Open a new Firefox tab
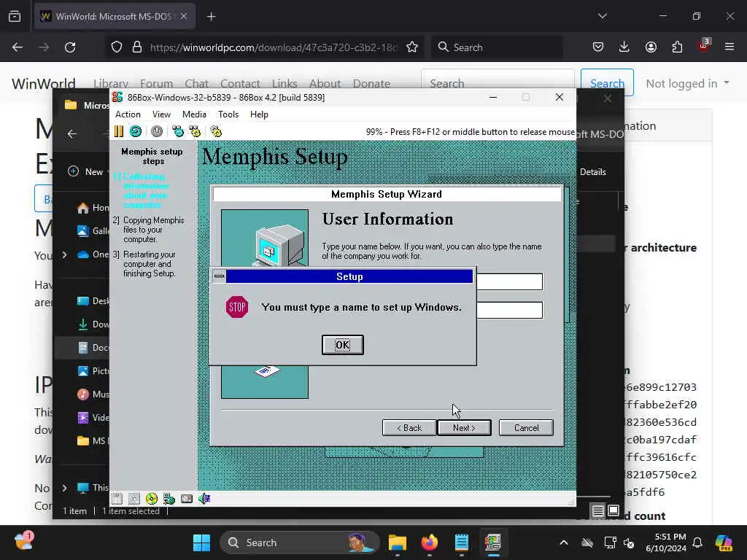 [211, 17]
